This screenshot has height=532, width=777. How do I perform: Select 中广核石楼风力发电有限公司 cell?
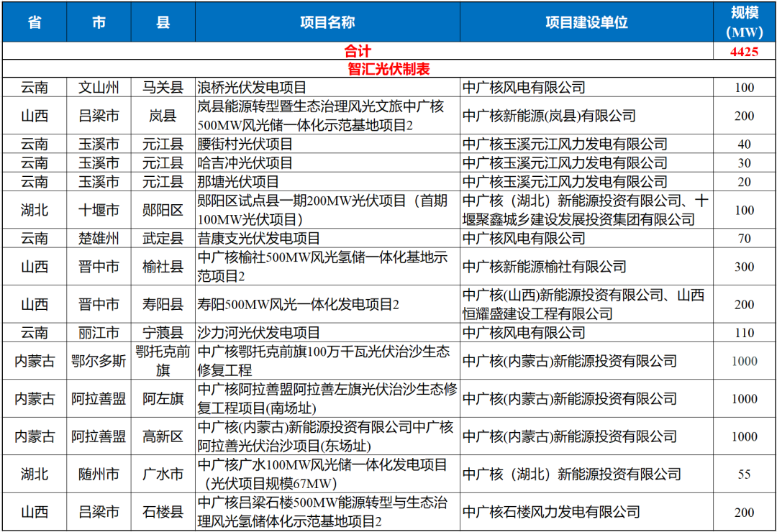pyautogui.click(x=587, y=511)
